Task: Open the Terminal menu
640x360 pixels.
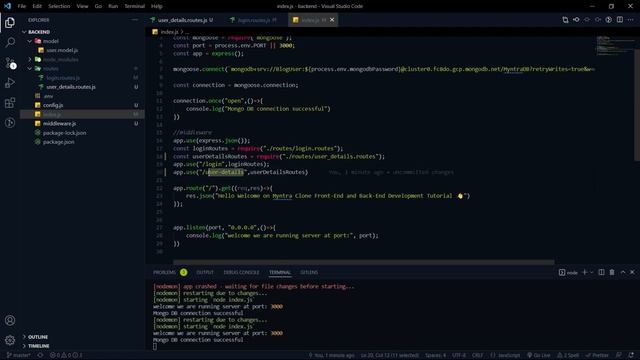Action: [x=134, y=6]
